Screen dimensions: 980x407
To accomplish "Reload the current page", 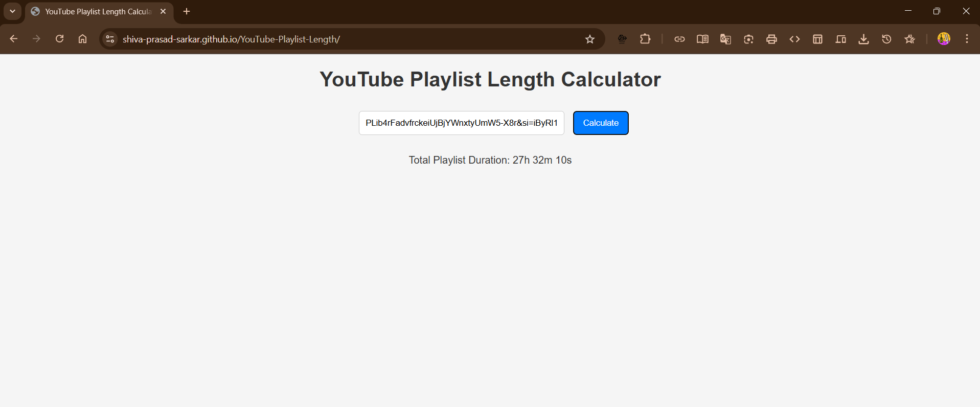I will pyautogui.click(x=59, y=39).
